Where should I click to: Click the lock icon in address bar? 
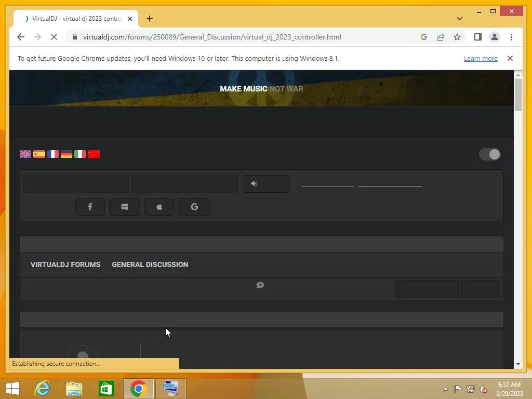pos(75,37)
